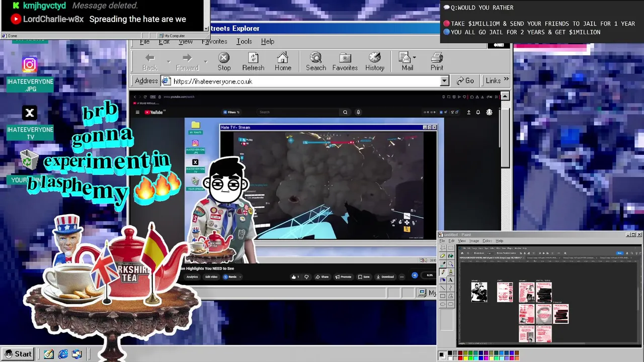644x362 pixels.
Task: Click the Save button under YouTube video
Action: tap(364, 277)
